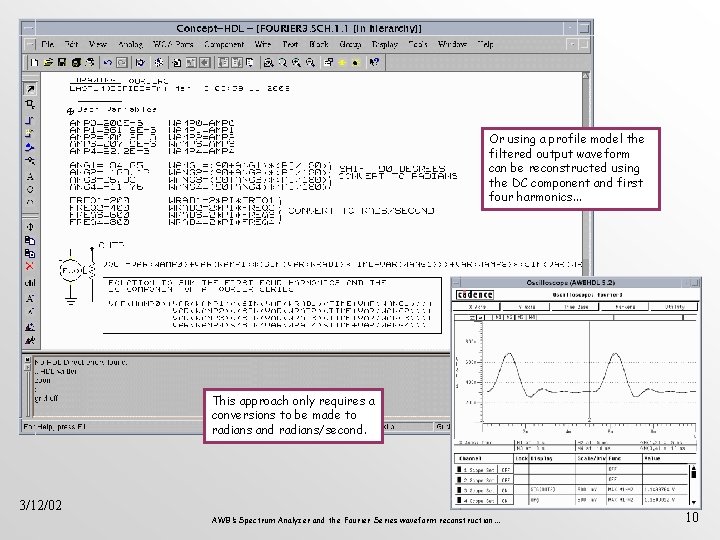Click the Zoom Out magnifier icon
Image resolution: width=720 pixels, height=540 pixels.
pos(311,62)
